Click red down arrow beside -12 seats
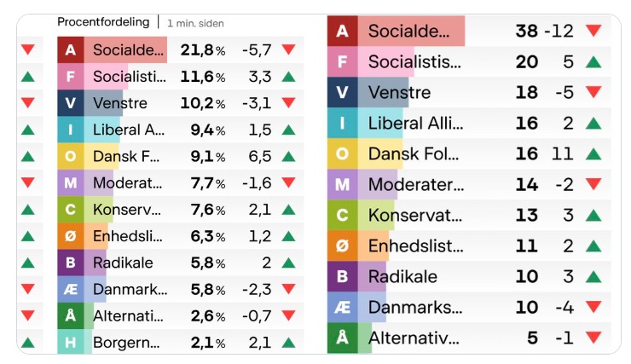The width and height of the screenshot is (631, 364). (594, 32)
